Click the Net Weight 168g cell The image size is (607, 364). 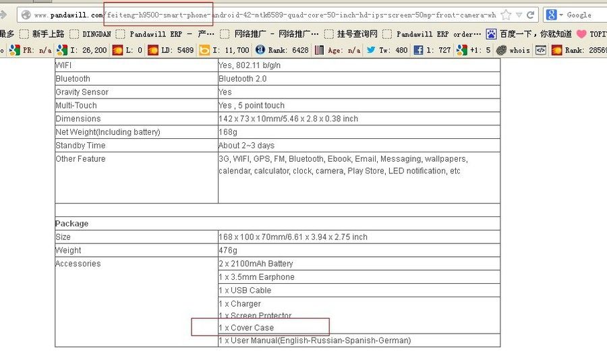coord(359,132)
